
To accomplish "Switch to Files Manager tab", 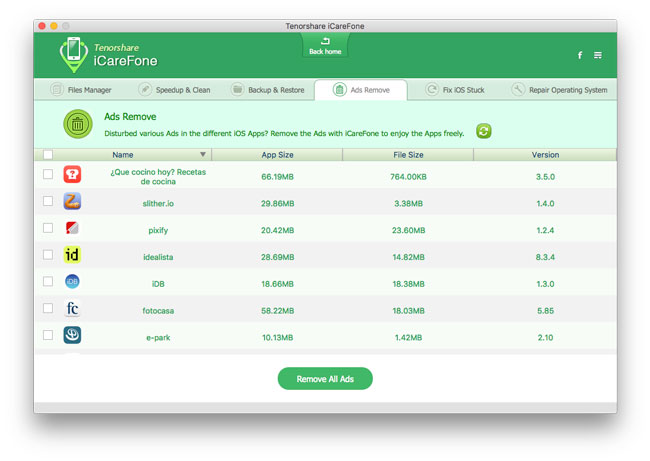I will click(x=81, y=90).
